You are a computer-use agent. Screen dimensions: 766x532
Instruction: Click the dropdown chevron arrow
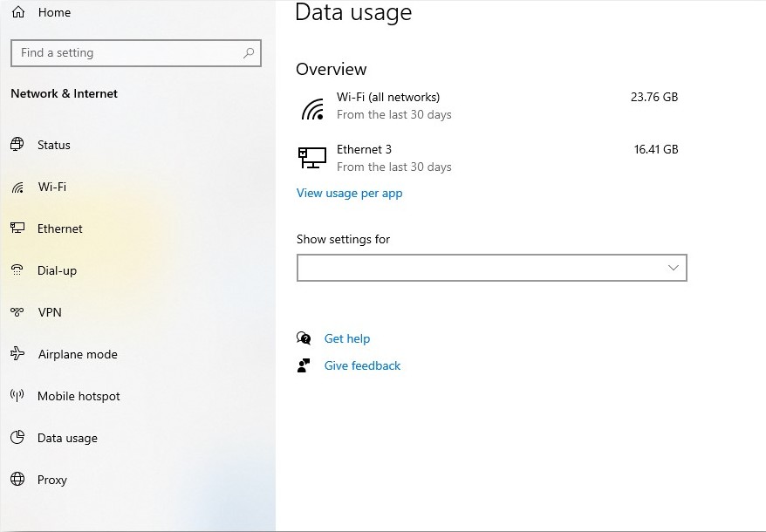(x=673, y=268)
